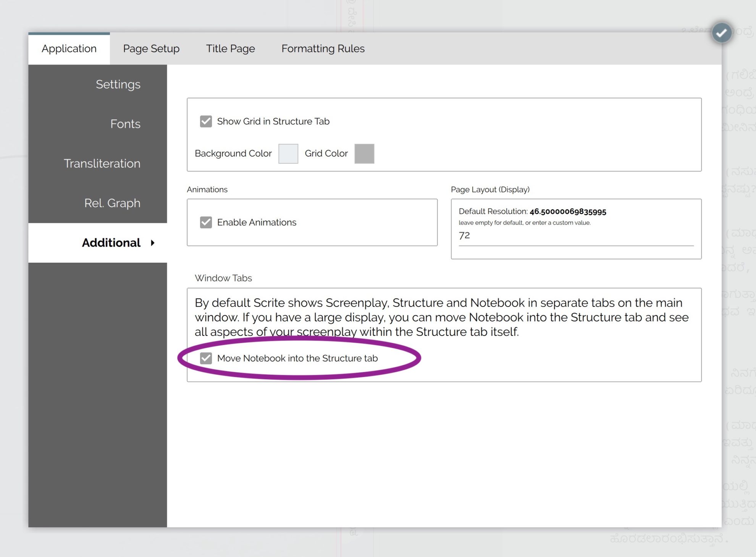Open the Transliteration settings
Image resolution: width=756 pixels, height=557 pixels.
[x=102, y=164]
